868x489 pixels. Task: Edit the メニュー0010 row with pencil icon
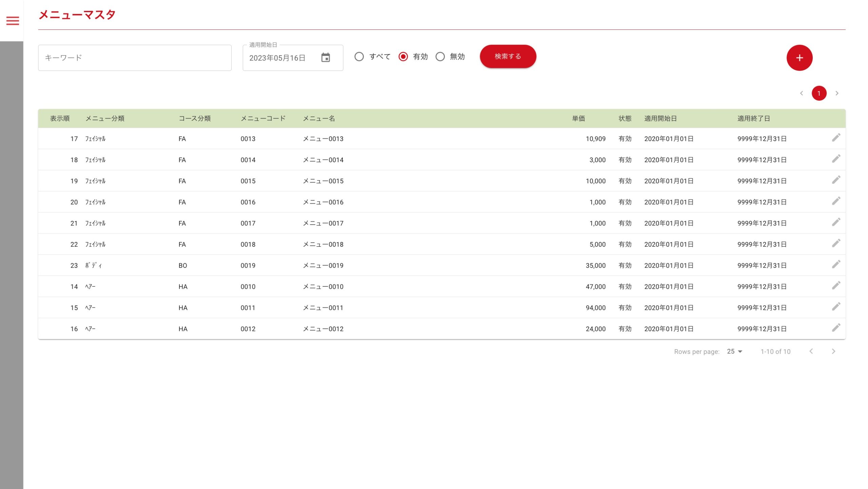(836, 286)
